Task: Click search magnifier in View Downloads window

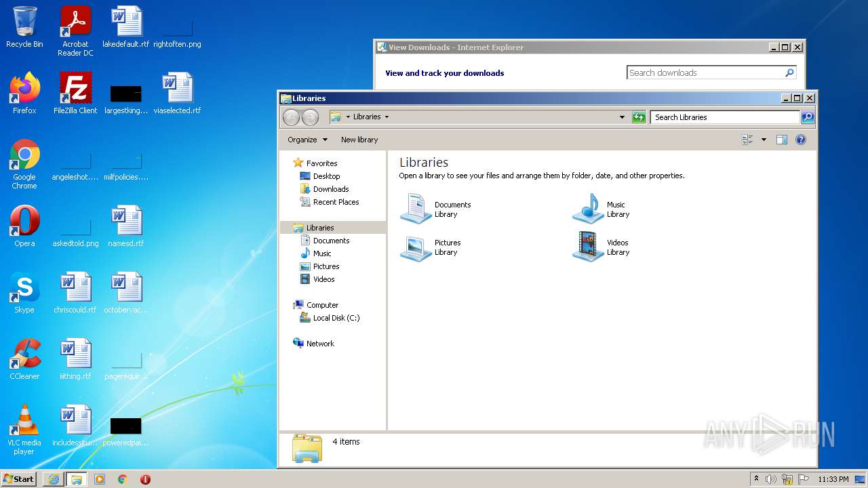Action: (x=790, y=73)
